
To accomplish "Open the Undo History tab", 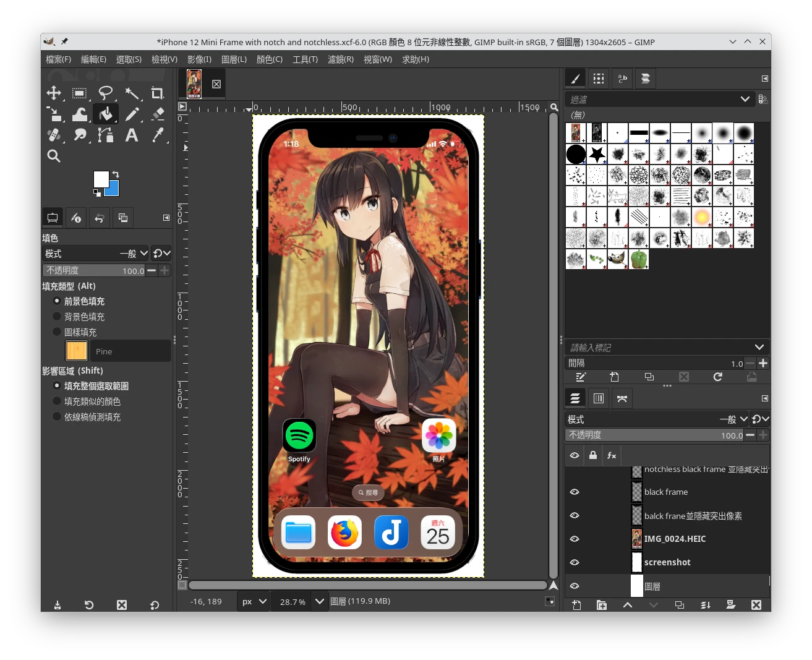I will (99, 218).
